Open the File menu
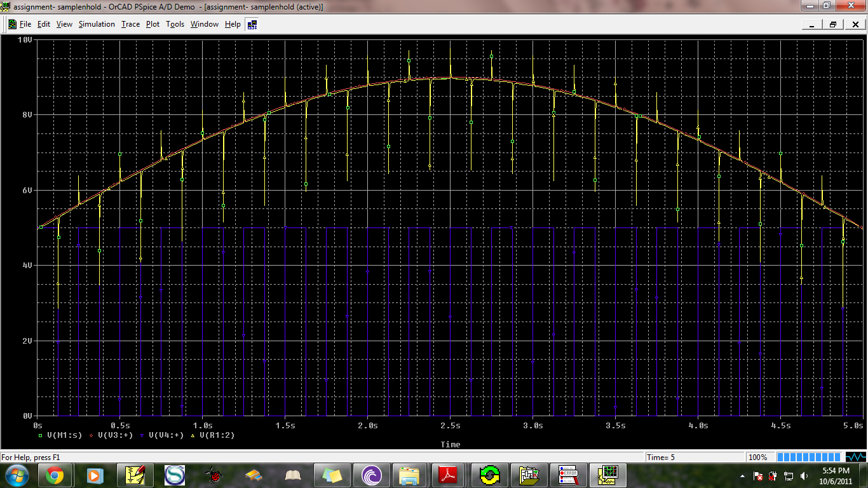Image resolution: width=868 pixels, height=488 pixels. pyautogui.click(x=25, y=24)
